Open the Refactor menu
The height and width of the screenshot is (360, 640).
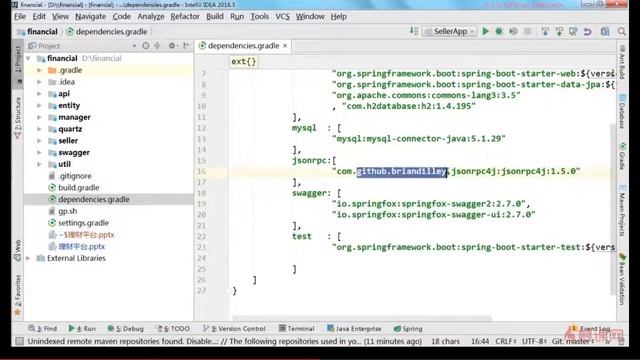click(185, 16)
